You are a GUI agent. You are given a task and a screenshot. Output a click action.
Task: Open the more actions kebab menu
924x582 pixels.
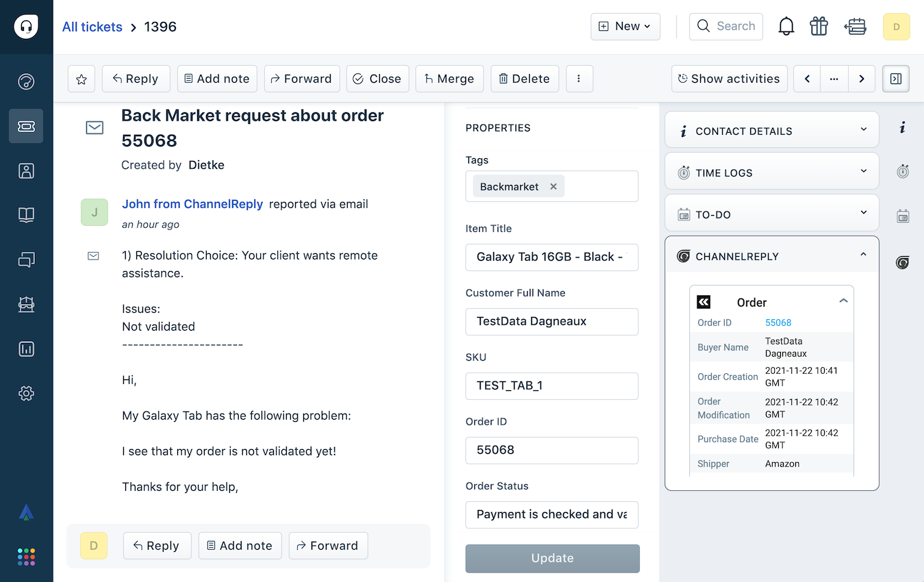tap(579, 79)
